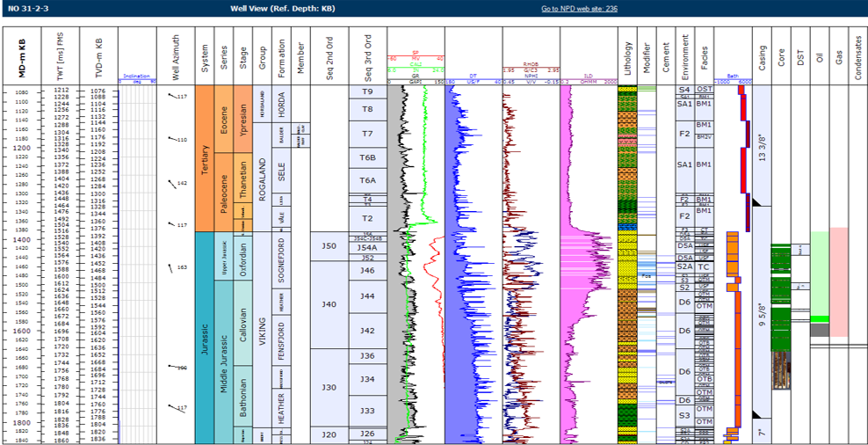Click the 13 3/8" casing interval
This screenshot has height=445, width=868.
[x=762, y=141]
